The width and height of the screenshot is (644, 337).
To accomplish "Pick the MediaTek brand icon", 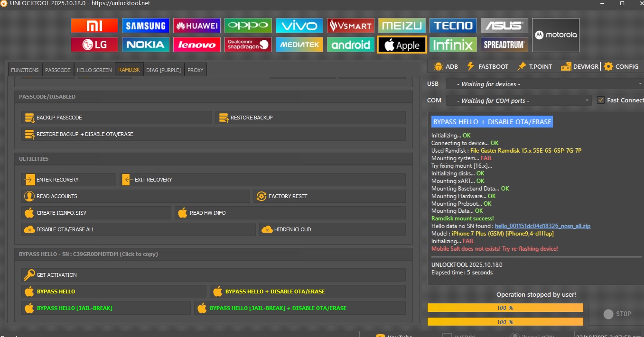I will coord(299,45).
